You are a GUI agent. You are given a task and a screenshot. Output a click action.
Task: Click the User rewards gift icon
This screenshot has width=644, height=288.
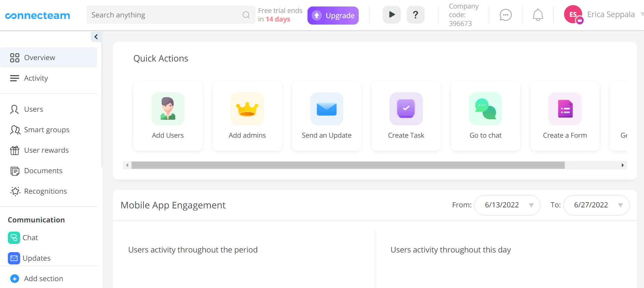coord(15,150)
